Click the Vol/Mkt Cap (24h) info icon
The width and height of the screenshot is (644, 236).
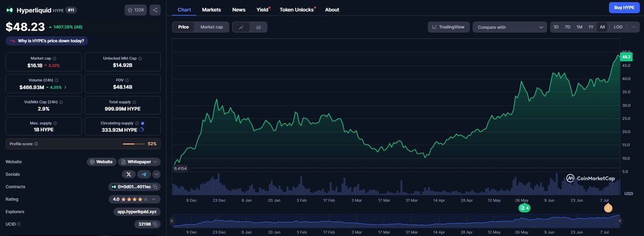tap(61, 102)
